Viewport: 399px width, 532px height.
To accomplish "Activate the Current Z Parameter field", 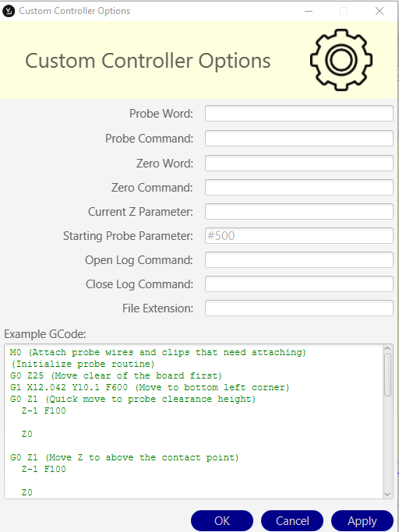I will [x=298, y=212].
